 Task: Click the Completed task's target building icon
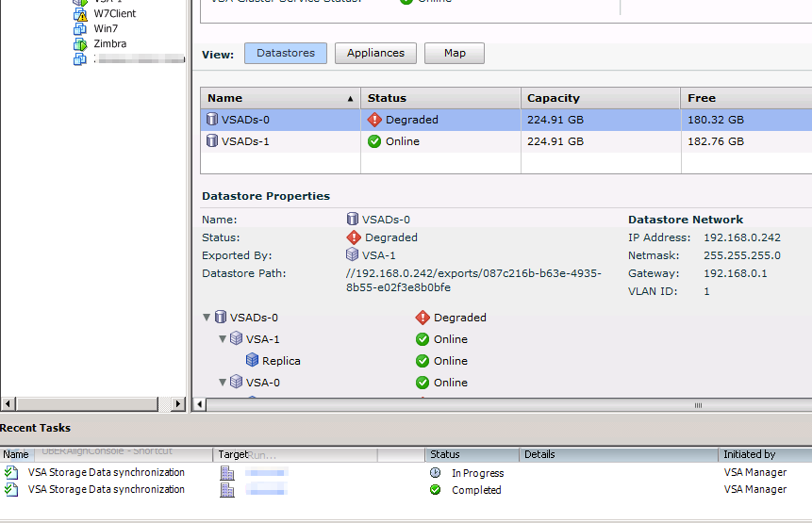[x=227, y=489]
